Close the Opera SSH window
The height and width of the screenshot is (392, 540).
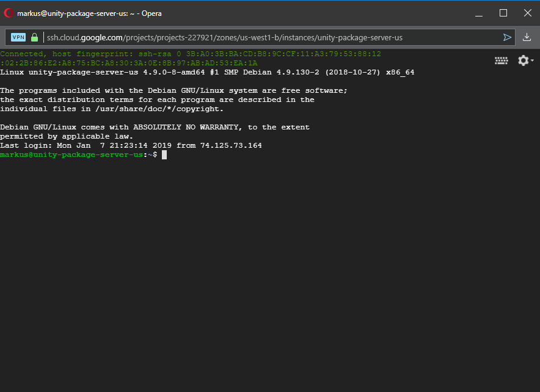[528, 13]
